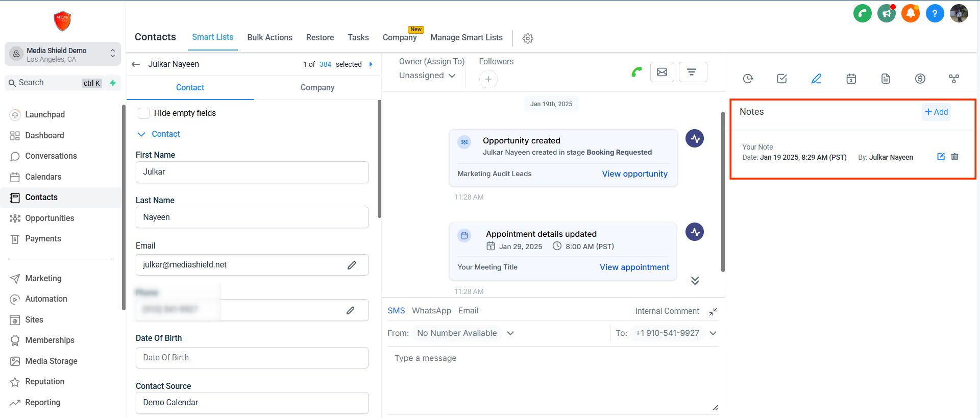The width and height of the screenshot is (980, 418).
Task: Jump to latest with double chevron
Action: pos(695,281)
